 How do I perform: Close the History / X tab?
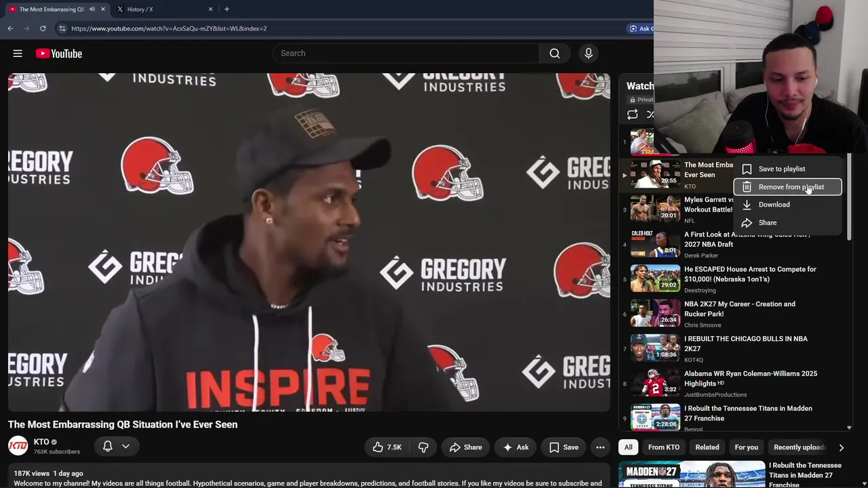click(210, 9)
